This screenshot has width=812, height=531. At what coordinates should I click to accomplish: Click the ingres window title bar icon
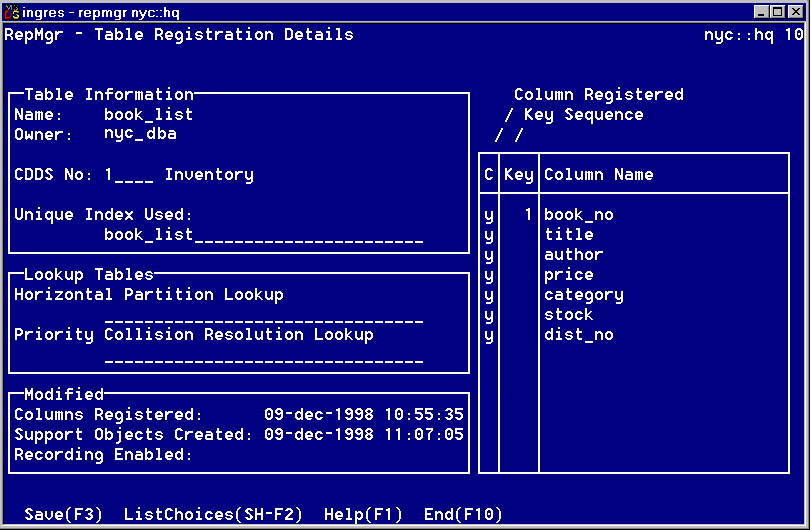click(x=11, y=11)
